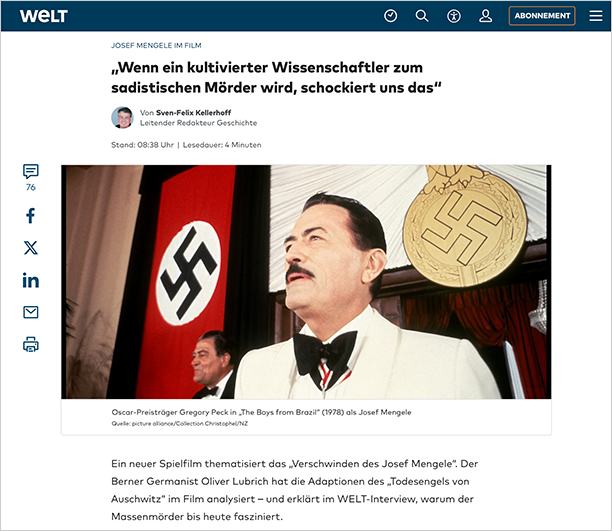This screenshot has height=531, width=612.
Task: Share article on X
Action: click(x=31, y=248)
